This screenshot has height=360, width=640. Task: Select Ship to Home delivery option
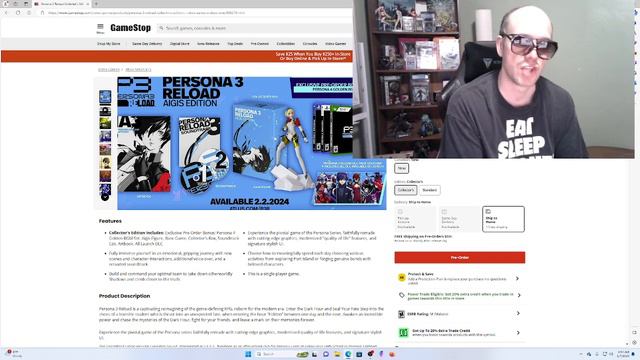[x=503, y=219]
